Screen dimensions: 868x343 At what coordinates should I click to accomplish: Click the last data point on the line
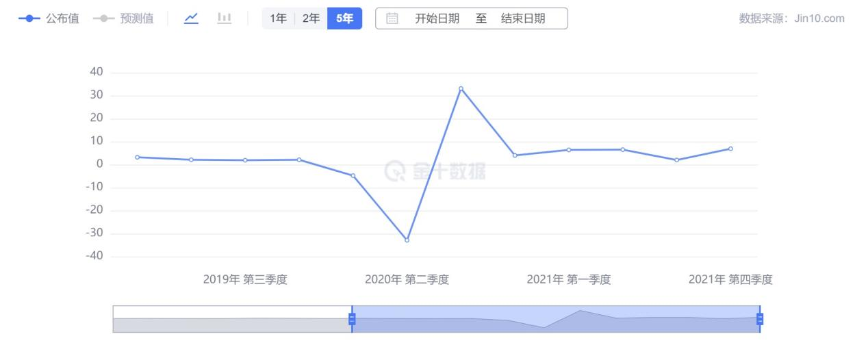click(x=730, y=149)
